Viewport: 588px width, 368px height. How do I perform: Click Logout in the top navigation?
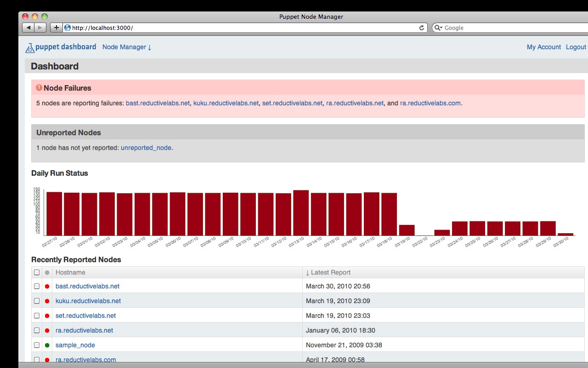point(576,47)
